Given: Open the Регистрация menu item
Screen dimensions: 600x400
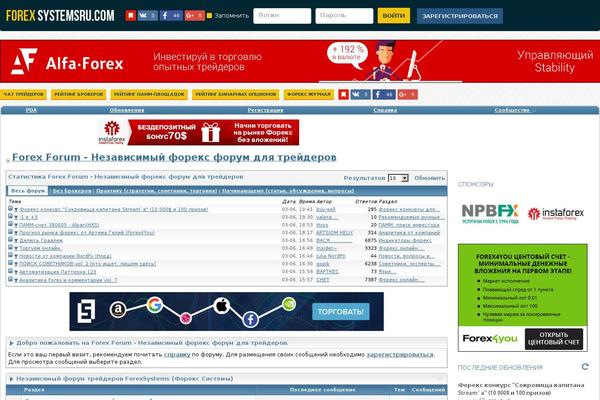Looking at the screenshot, I should [x=265, y=110].
